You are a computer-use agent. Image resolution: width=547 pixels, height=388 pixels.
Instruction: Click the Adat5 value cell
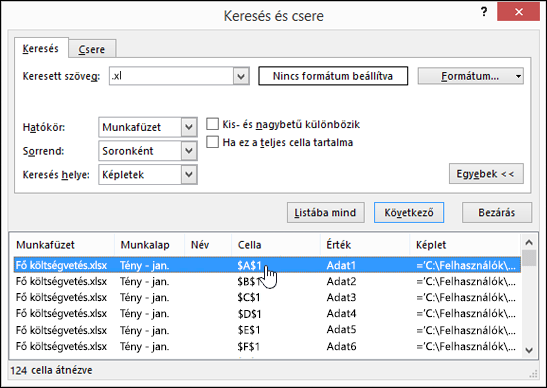pos(341,330)
